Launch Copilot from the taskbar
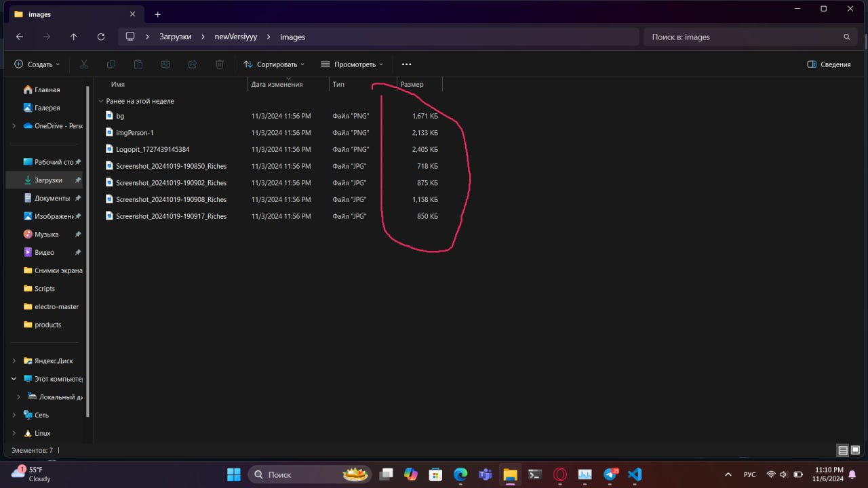The image size is (868, 488). pos(411,474)
